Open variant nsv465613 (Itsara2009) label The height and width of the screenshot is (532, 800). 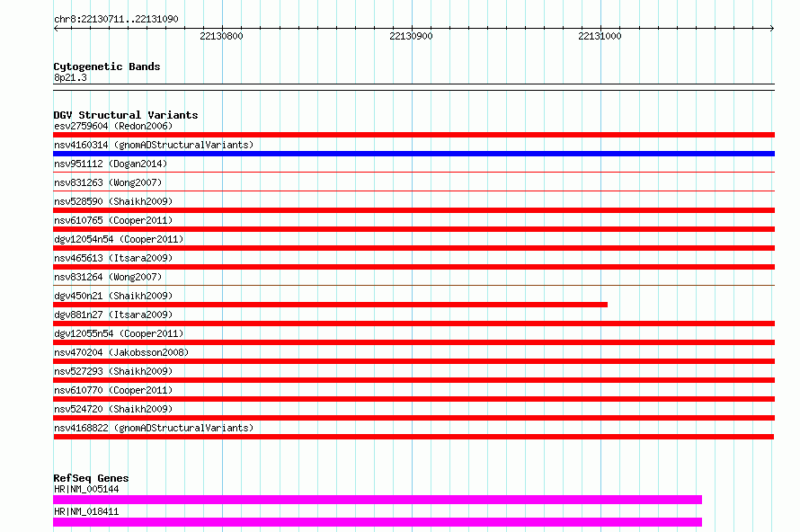pyautogui.click(x=113, y=258)
